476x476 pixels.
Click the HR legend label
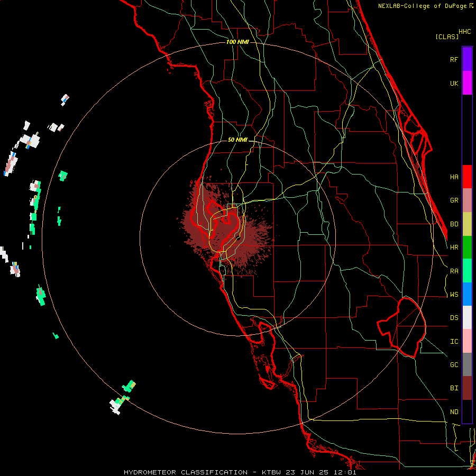click(454, 248)
